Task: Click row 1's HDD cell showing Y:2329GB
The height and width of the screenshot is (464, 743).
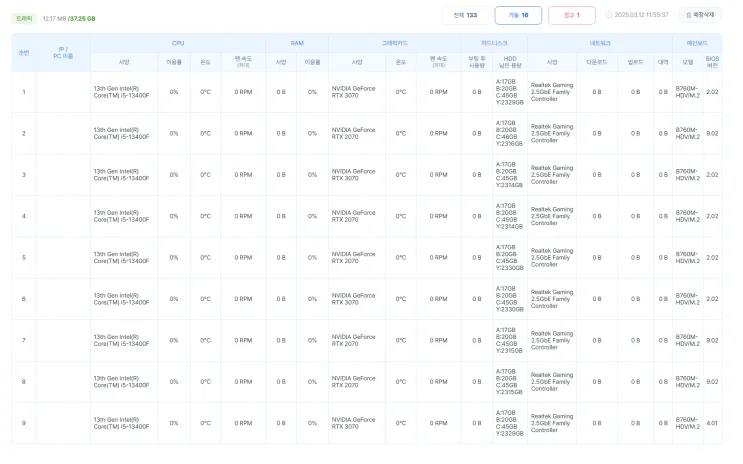Action: tap(510, 92)
